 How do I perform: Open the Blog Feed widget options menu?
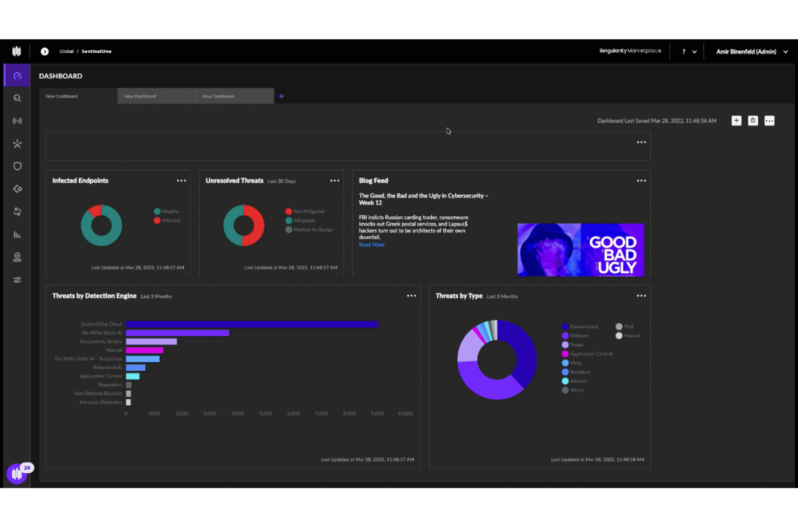click(x=641, y=181)
